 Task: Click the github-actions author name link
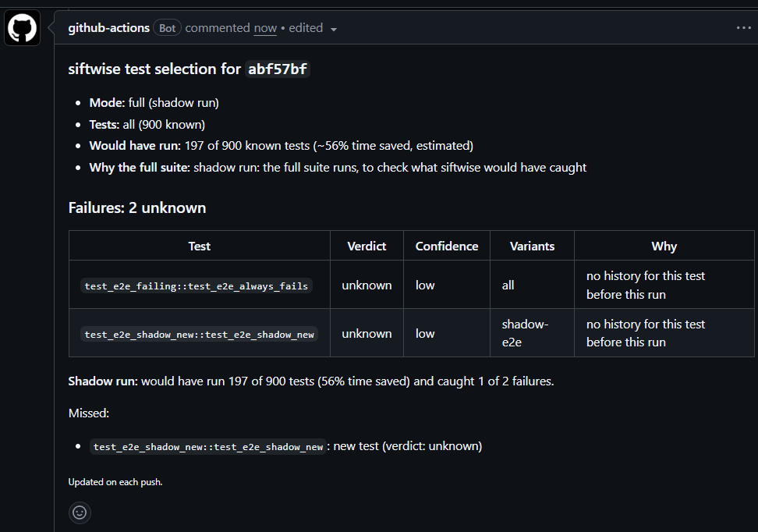108,28
